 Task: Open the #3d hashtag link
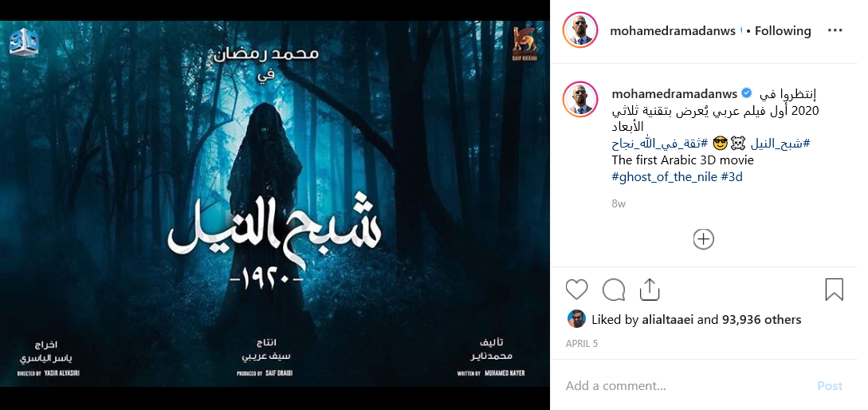point(732,177)
